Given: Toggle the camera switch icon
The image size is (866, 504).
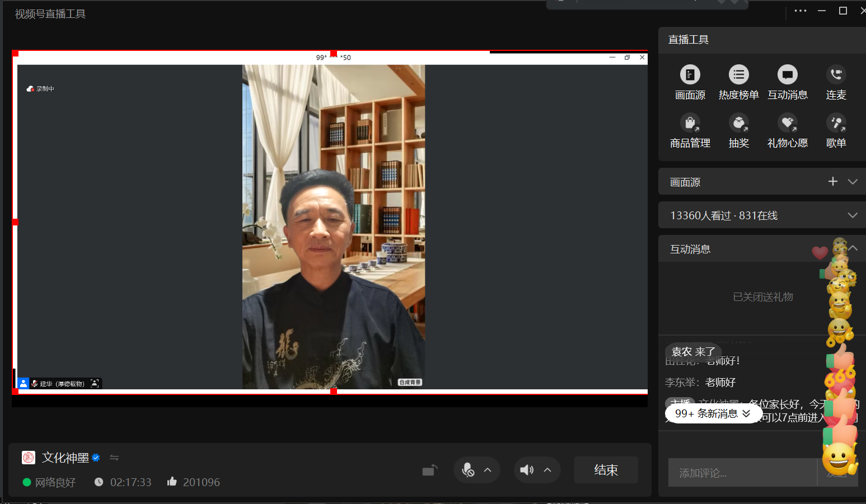Looking at the screenshot, I should click(429, 470).
